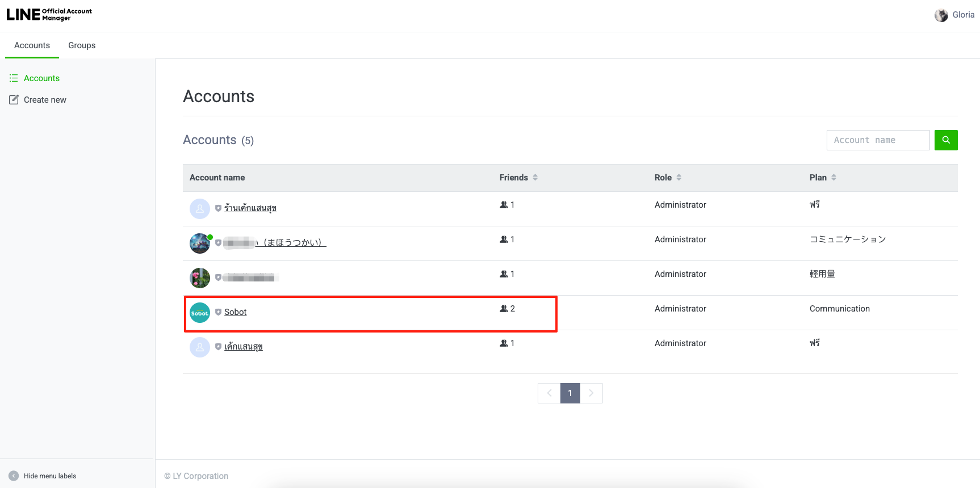Go to previous page arrow
980x488 pixels.
(549, 393)
